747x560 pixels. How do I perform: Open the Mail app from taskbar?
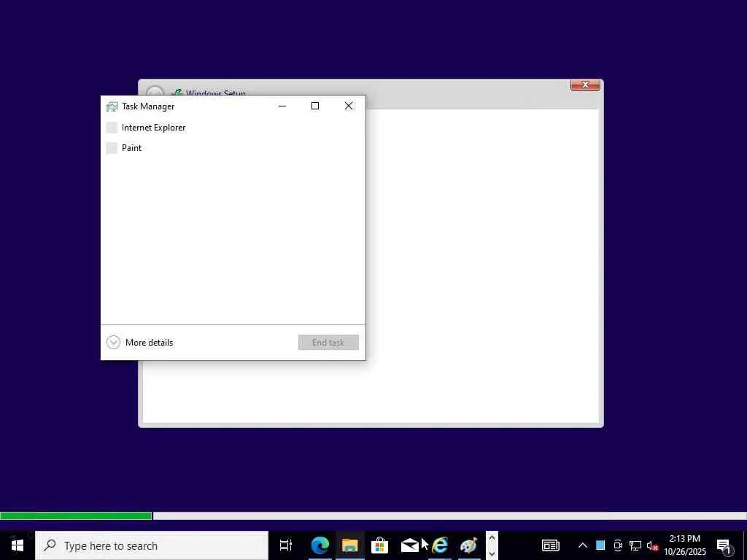[410, 545]
